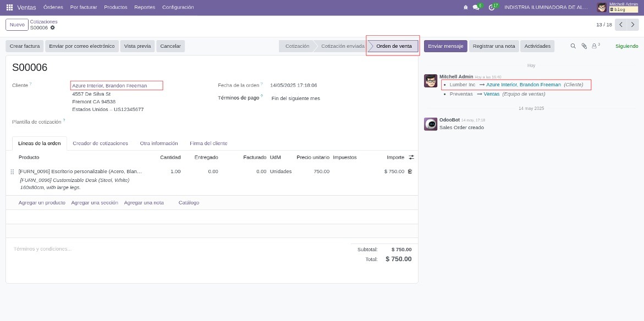644x321 pixels.
Task: Open the Configuración menu
Action: (178, 7)
